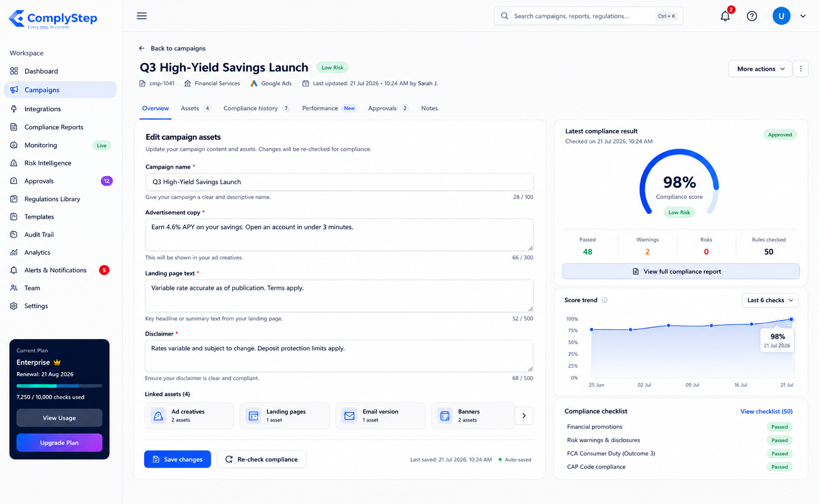Open the View checklist (50) link
819x504 pixels.
coord(766,411)
